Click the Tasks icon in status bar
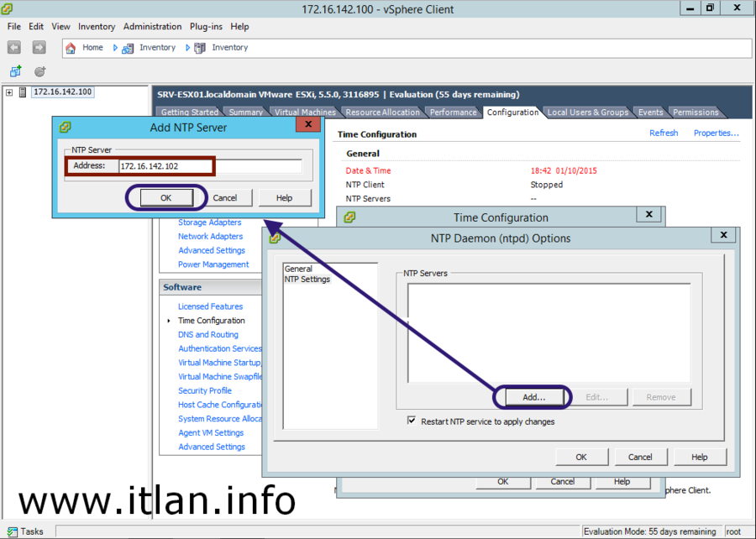 tap(12, 531)
